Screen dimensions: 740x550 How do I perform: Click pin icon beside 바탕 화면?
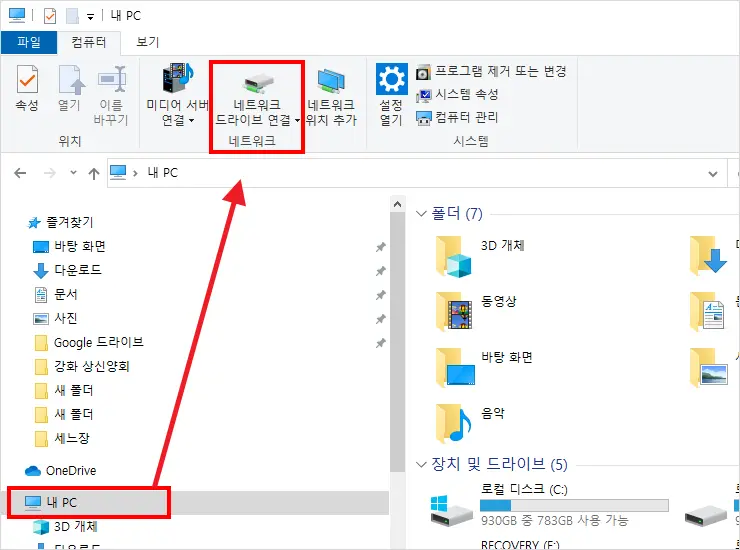tap(380, 247)
